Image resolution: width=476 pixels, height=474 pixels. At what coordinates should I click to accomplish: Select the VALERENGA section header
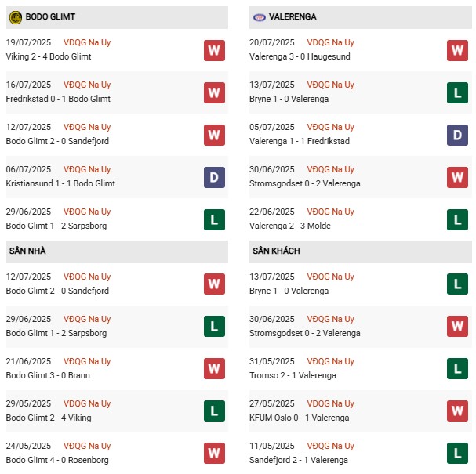click(x=293, y=16)
